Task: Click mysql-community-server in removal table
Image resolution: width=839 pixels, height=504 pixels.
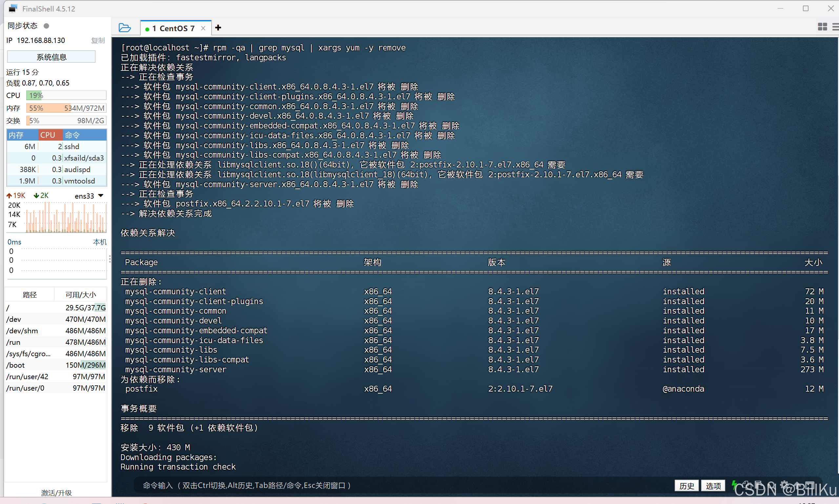Action: 175,370
